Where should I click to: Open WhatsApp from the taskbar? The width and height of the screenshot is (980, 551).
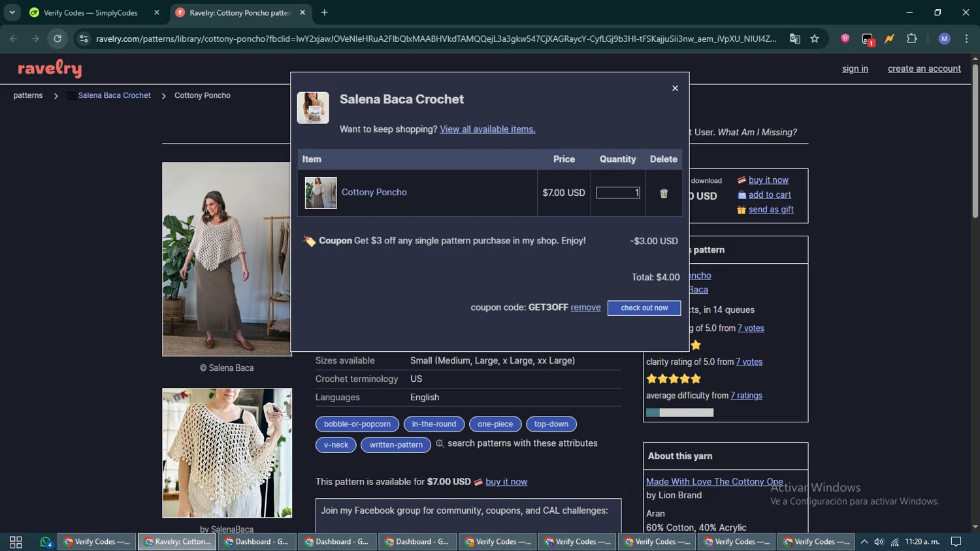(x=46, y=542)
